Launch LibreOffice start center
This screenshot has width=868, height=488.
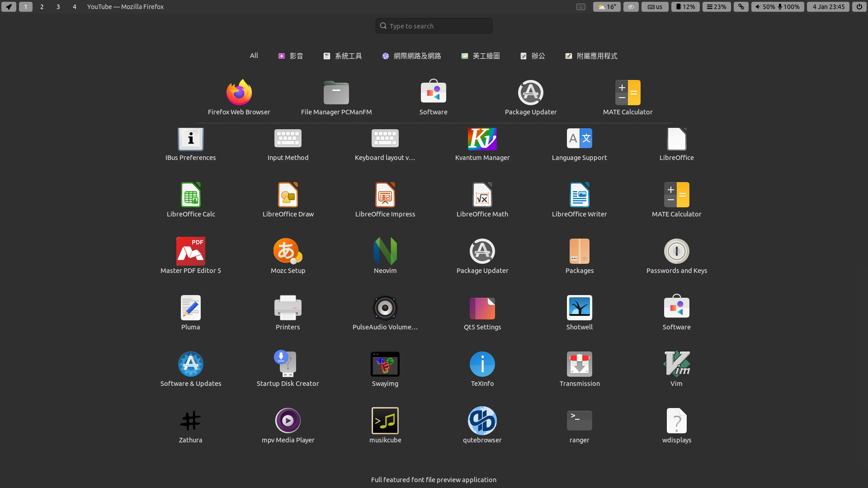click(x=677, y=145)
